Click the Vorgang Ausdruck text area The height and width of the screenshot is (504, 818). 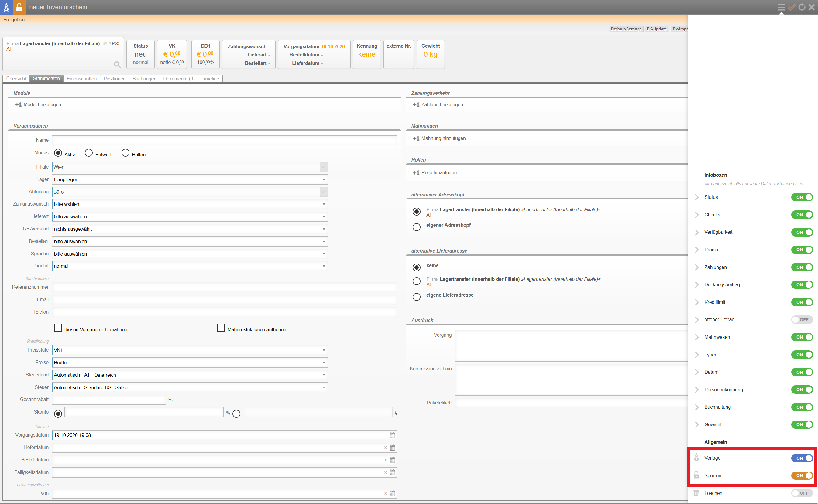coord(571,346)
